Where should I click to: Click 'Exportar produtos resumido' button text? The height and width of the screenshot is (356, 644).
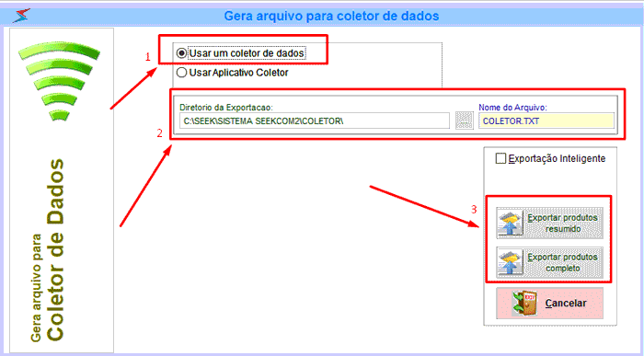[x=562, y=223]
